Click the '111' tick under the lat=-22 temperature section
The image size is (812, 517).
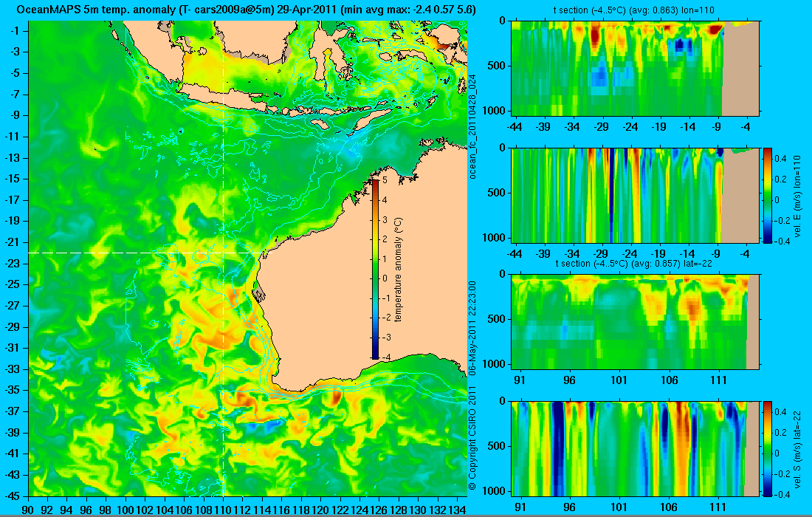coord(719,380)
